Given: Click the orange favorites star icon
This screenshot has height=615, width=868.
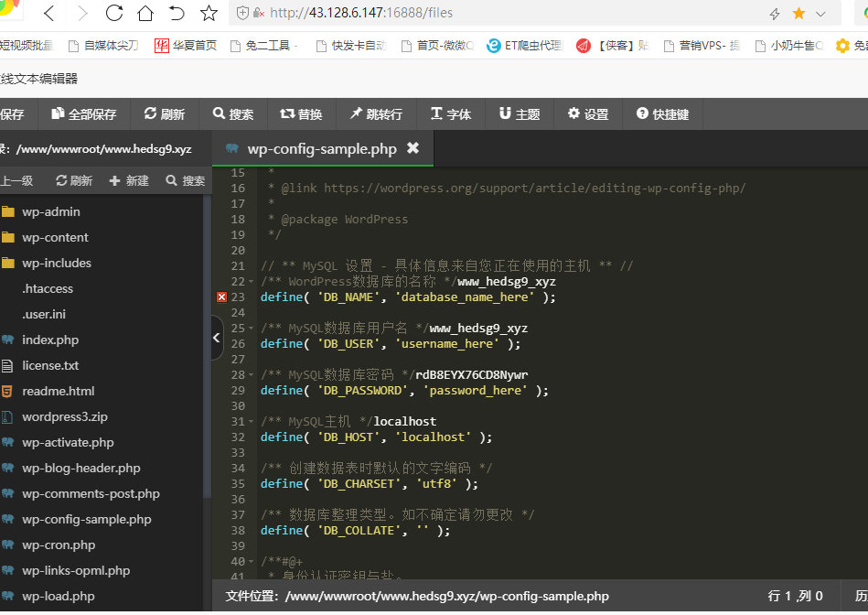Looking at the screenshot, I should coord(798,14).
